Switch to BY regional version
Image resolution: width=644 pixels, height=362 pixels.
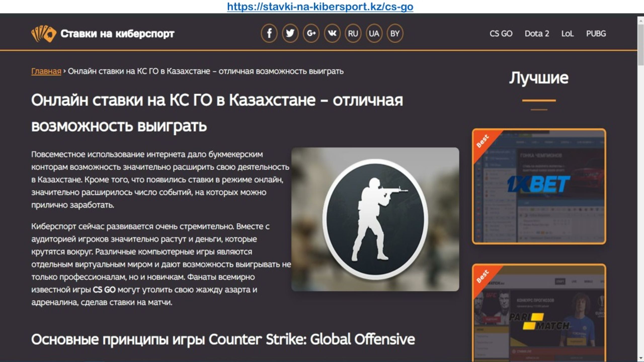[395, 33]
